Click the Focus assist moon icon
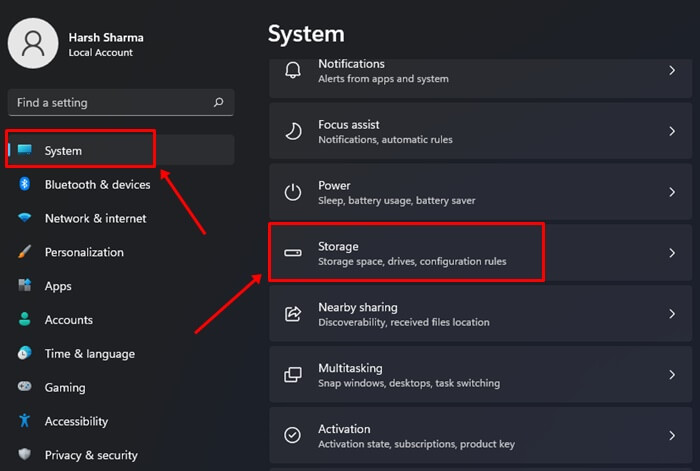This screenshot has height=471, width=700. point(293,131)
